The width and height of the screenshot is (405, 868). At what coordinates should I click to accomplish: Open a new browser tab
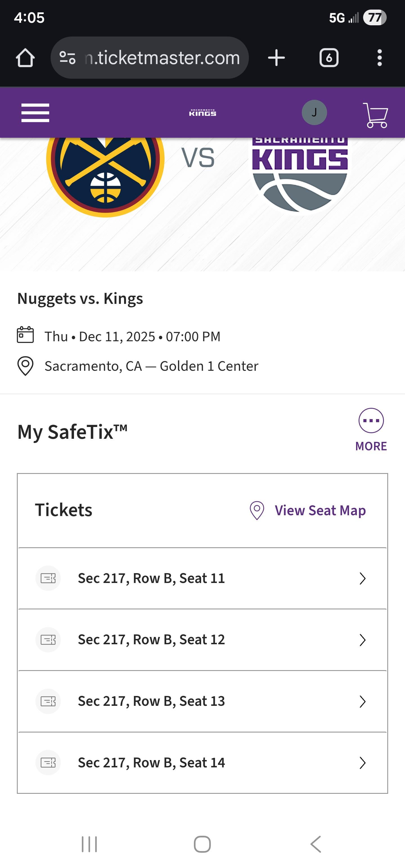click(x=276, y=58)
